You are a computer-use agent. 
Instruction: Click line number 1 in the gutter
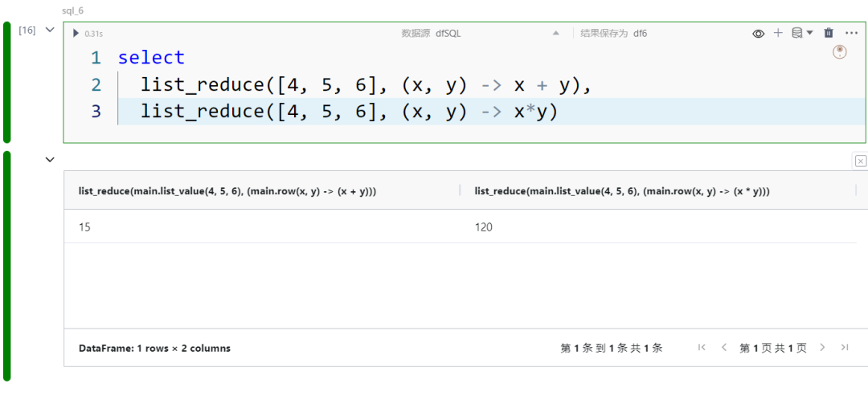[96, 58]
